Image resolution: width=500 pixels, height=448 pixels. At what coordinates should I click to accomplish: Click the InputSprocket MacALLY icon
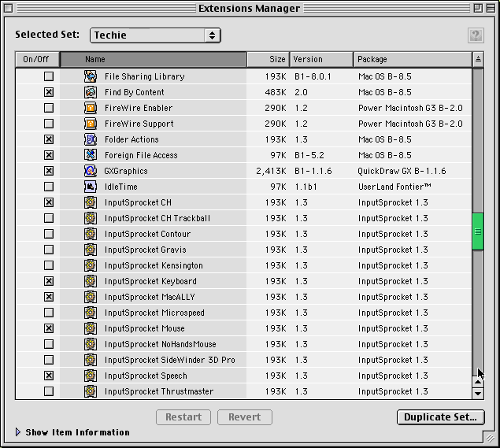[x=91, y=297]
